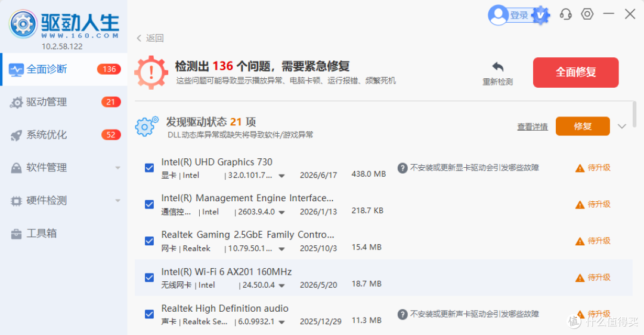Click 待升级 for Realtek Gaming 2.5GbE
644x335 pixels.
(x=599, y=241)
